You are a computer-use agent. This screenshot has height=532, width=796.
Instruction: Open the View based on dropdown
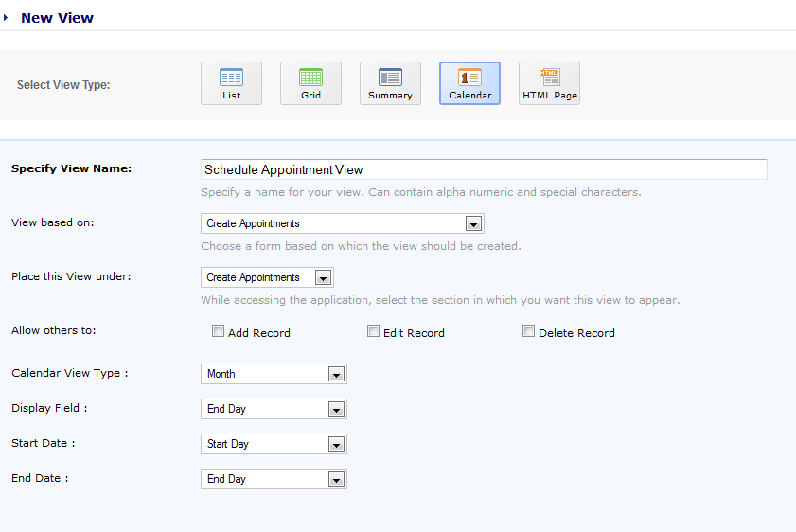tap(474, 224)
